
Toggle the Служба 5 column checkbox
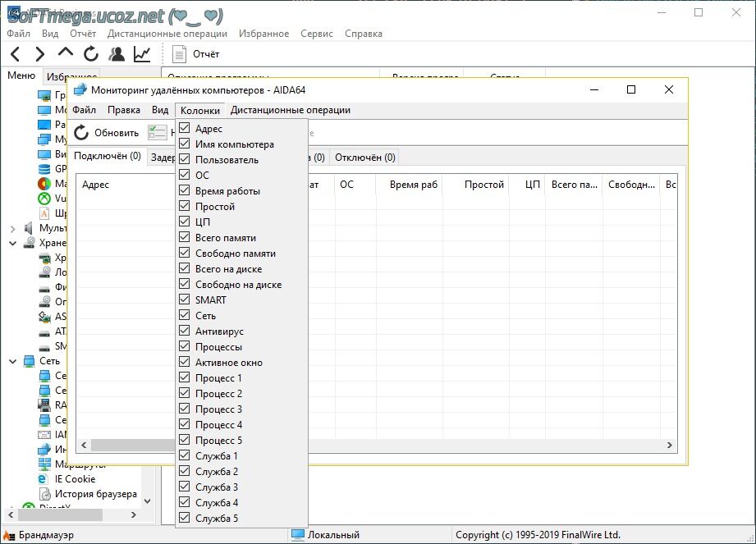(x=185, y=519)
